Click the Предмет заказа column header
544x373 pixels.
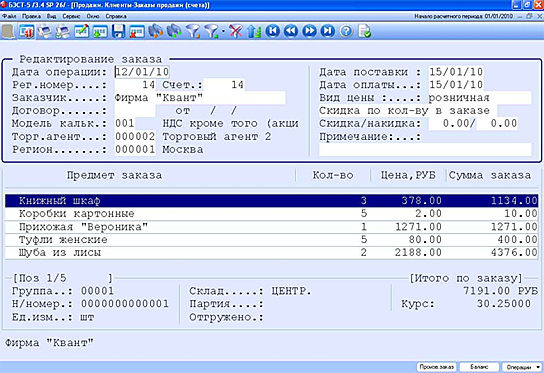pyautogui.click(x=114, y=175)
